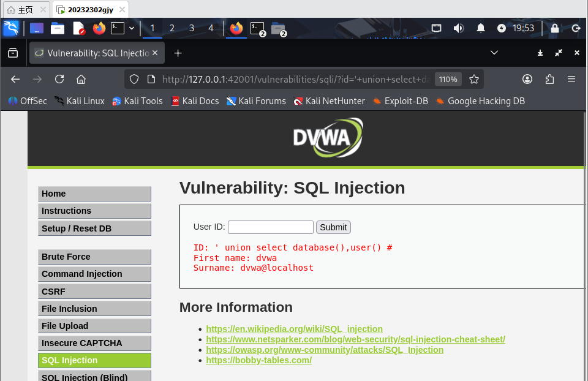Image resolution: width=588 pixels, height=381 pixels.
Task: Open Setup / Reset DB page
Action: click(94, 228)
